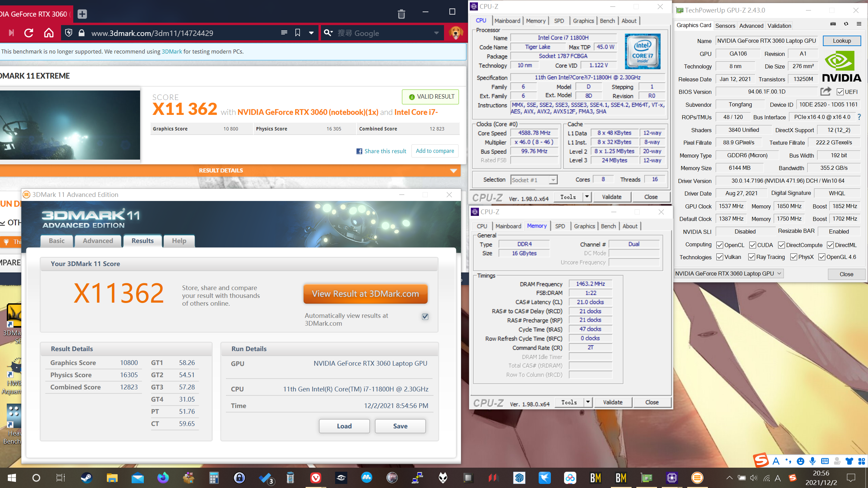This screenshot has height=488, width=868.
Task: Click Lookup button in GPU-Z
Action: click(x=842, y=41)
